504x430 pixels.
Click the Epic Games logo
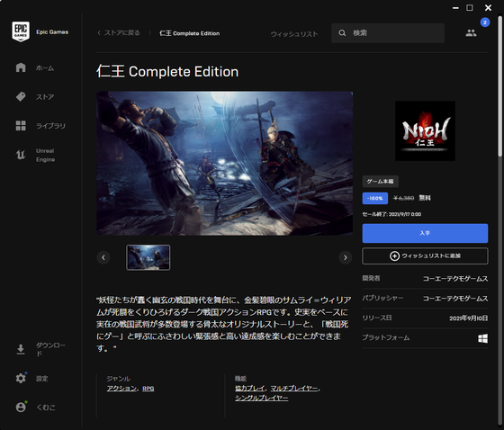click(21, 31)
